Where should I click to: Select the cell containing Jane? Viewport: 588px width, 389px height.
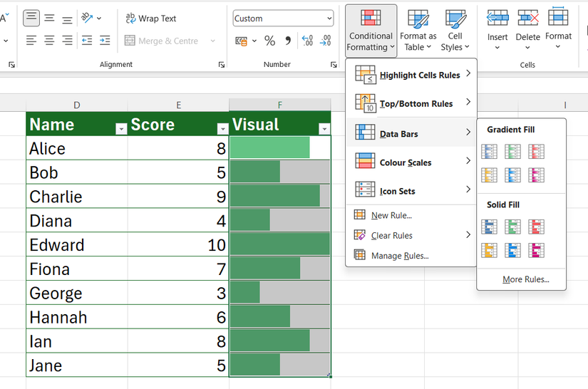click(77, 365)
